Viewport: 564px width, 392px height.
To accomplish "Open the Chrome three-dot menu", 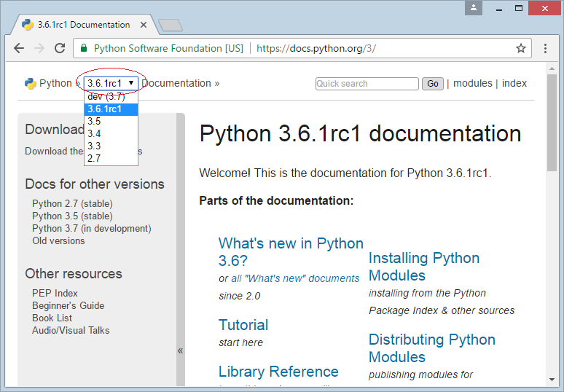I will coord(545,48).
